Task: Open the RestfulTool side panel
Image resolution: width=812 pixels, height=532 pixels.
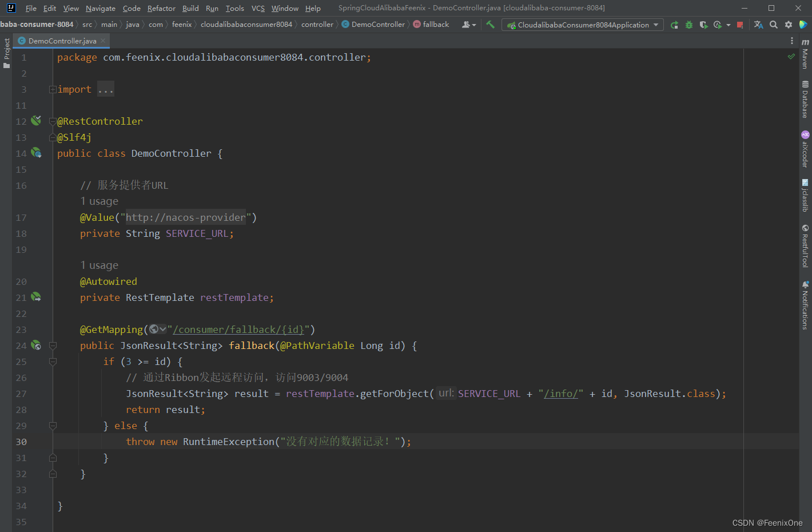Action: tap(805, 246)
